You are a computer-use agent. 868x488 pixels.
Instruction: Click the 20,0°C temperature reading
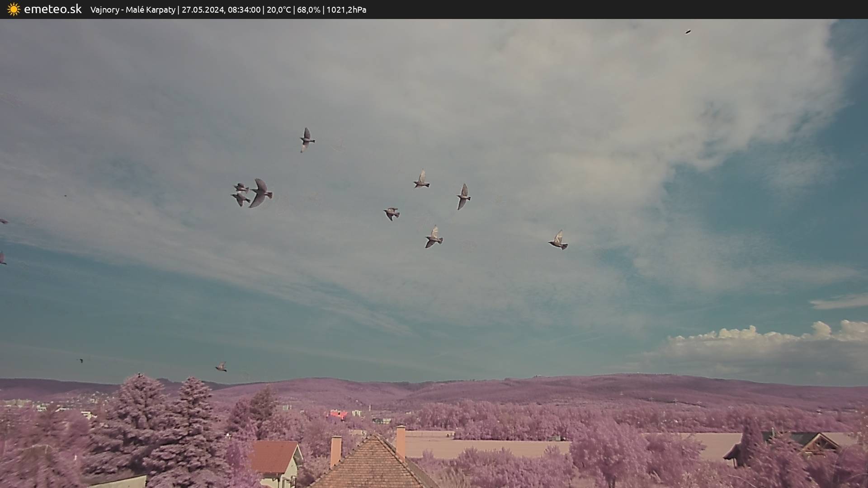click(x=278, y=9)
